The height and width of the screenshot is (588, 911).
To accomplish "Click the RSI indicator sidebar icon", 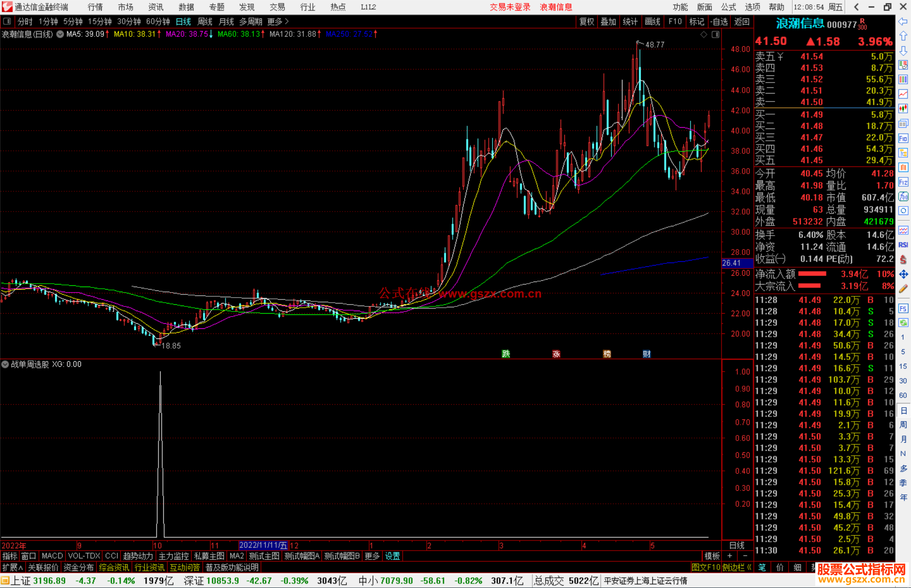I will [903, 245].
